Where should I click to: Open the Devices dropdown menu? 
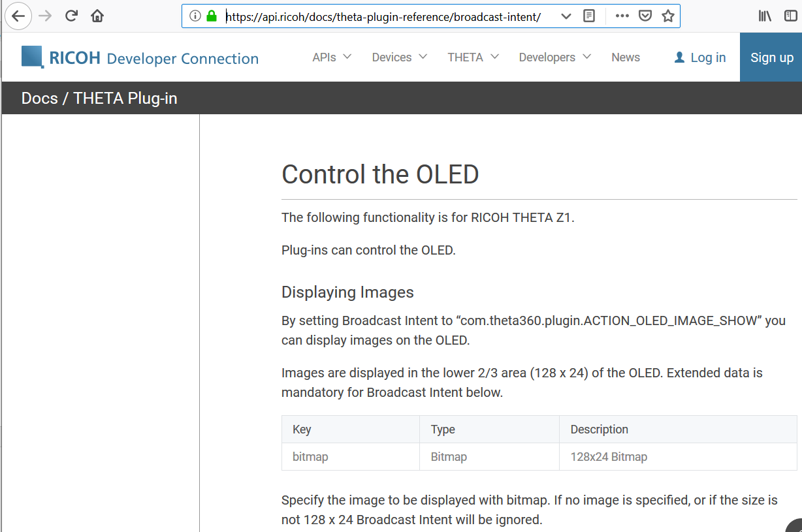point(399,57)
